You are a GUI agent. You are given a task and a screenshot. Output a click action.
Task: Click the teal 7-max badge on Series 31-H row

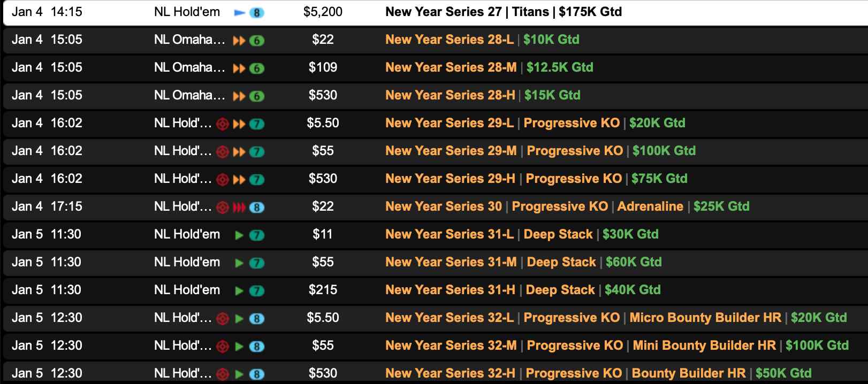click(257, 291)
